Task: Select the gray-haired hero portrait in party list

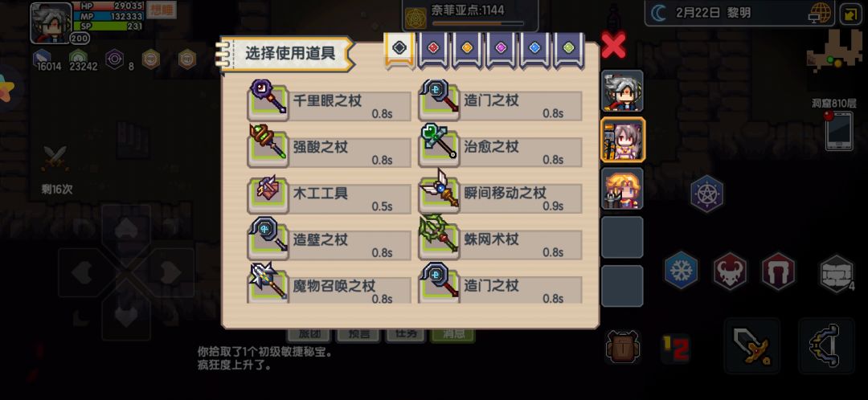Action: [x=622, y=91]
